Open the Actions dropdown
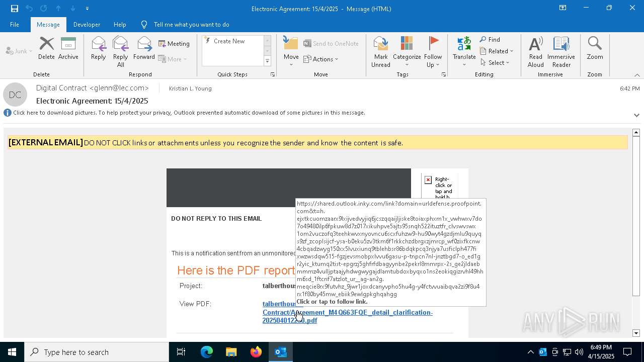The height and width of the screenshot is (362, 644). 321,59
